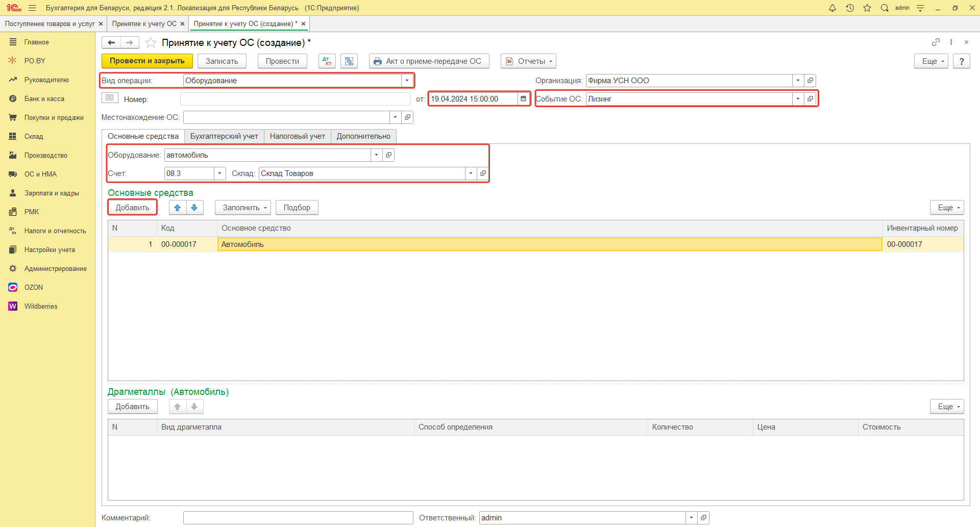
Task: Expand the Счет account dropdown
Action: tap(219, 173)
